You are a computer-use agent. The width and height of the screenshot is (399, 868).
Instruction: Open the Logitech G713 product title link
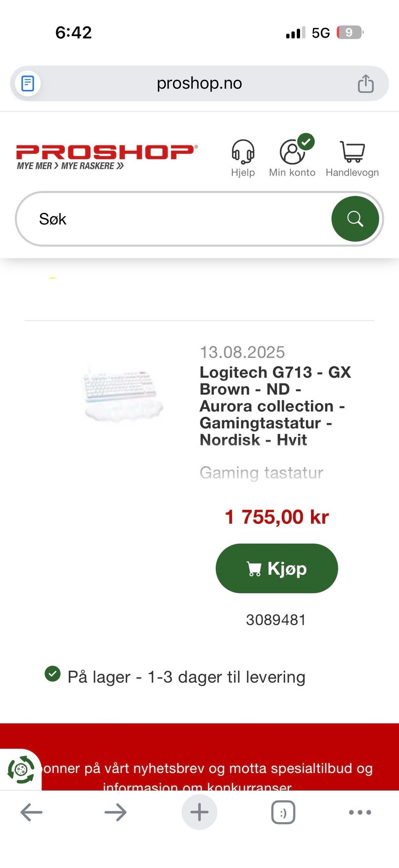click(x=275, y=406)
